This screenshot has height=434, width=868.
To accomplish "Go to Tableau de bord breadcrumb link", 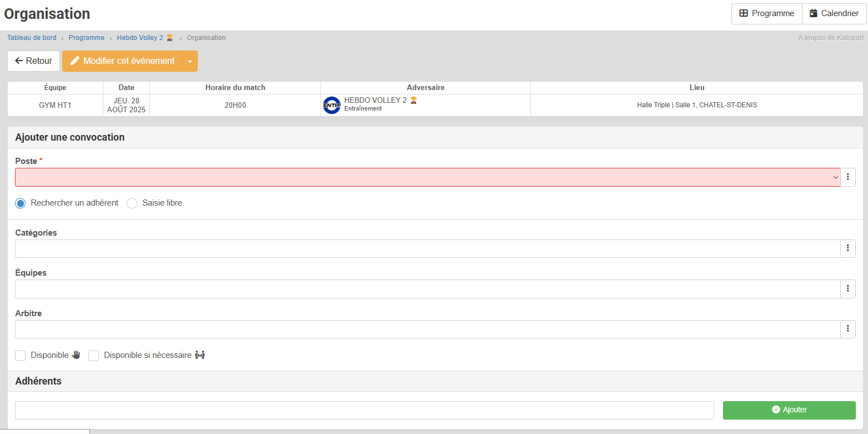I will pos(32,38).
